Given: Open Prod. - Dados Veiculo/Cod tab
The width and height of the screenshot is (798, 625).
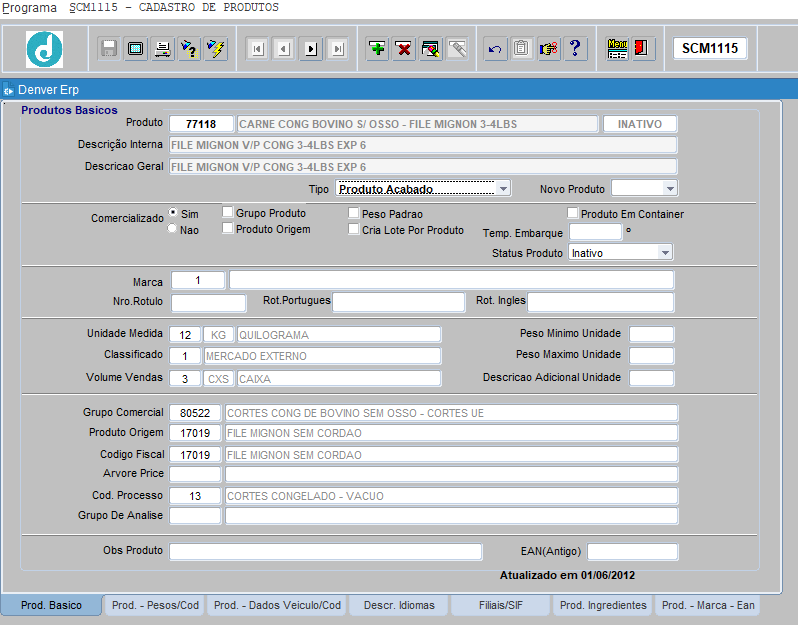Looking at the screenshot, I should (x=277, y=605).
